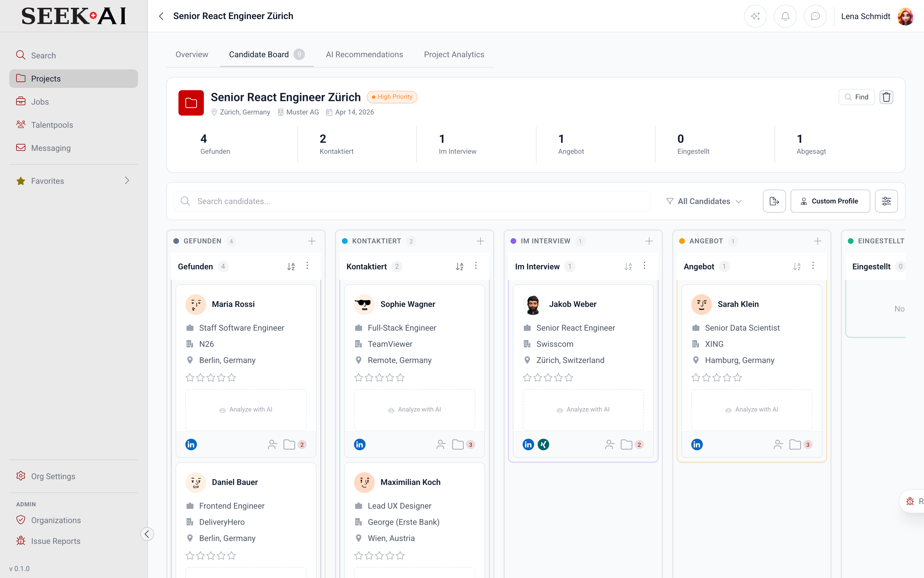Open Org Settings in the sidebar
Image resolution: width=924 pixels, height=578 pixels.
click(x=73, y=476)
